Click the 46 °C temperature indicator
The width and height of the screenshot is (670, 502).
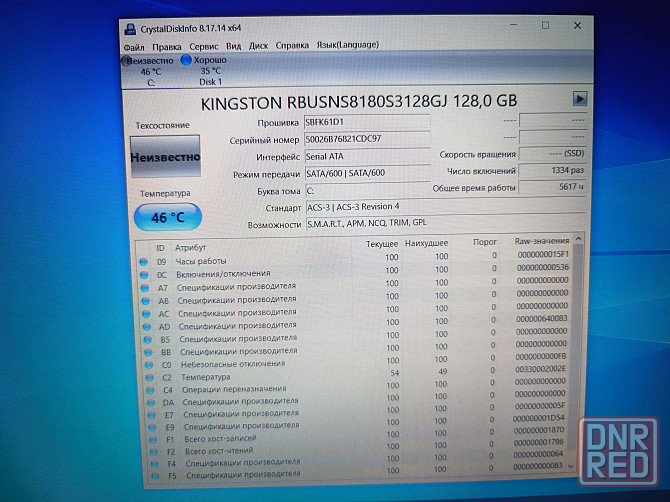(168, 217)
